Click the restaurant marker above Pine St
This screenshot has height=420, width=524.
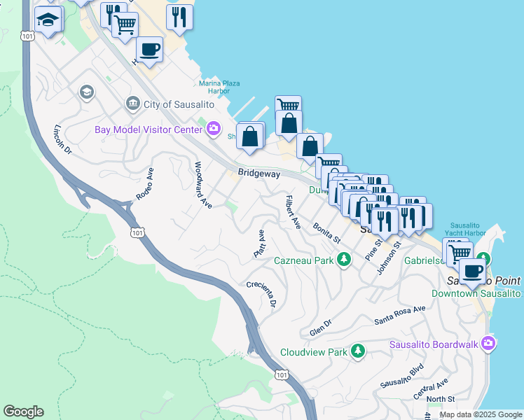385,223
